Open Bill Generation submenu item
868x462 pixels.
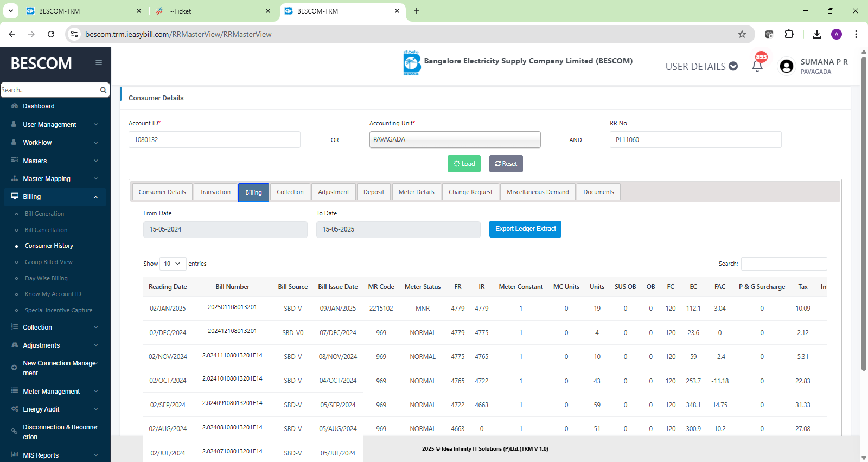pos(44,214)
